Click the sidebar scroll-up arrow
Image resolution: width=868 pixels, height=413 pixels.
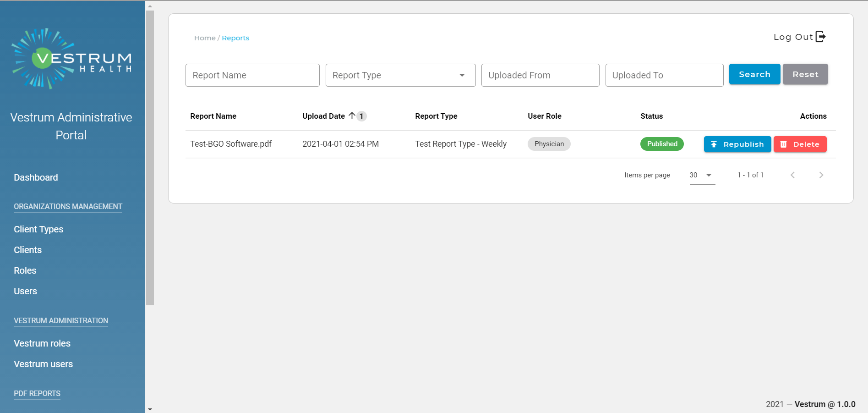(150, 6)
